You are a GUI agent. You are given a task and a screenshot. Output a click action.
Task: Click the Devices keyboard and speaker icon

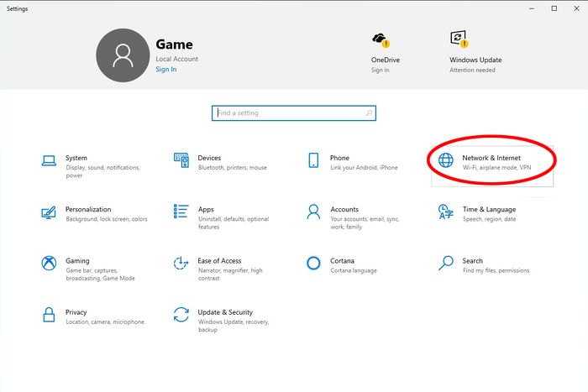181,160
